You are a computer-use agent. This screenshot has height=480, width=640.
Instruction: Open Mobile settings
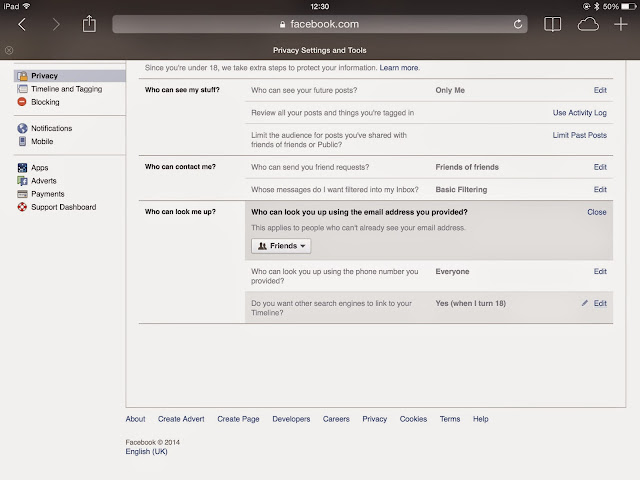tap(42, 141)
